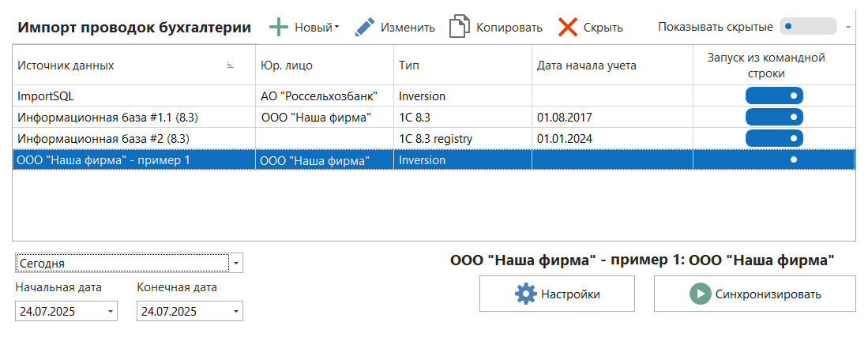Click the pencil Edit icon
The image size is (868, 337).
pyautogui.click(x=364, y=28)
